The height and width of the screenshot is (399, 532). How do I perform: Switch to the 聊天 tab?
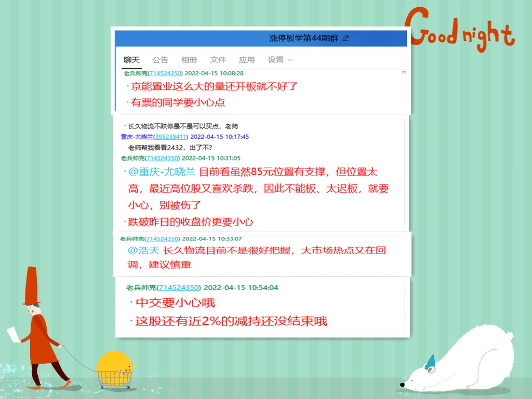tap(131, 60)
